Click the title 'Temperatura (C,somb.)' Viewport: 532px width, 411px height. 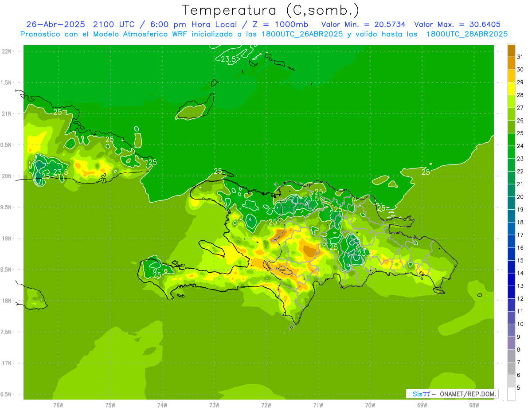tap(270, 10)
